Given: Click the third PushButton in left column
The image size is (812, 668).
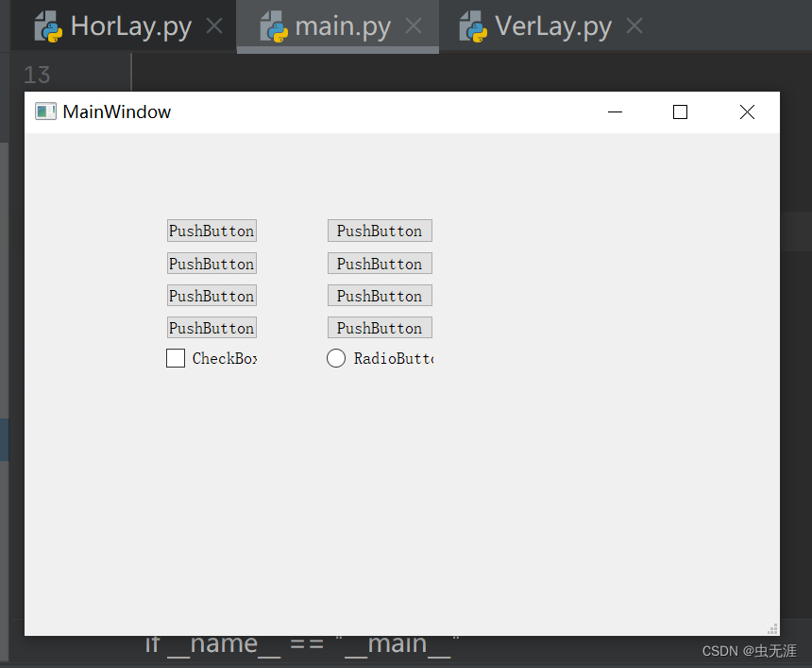Looking at the screenshot, I should coord(211,296).
